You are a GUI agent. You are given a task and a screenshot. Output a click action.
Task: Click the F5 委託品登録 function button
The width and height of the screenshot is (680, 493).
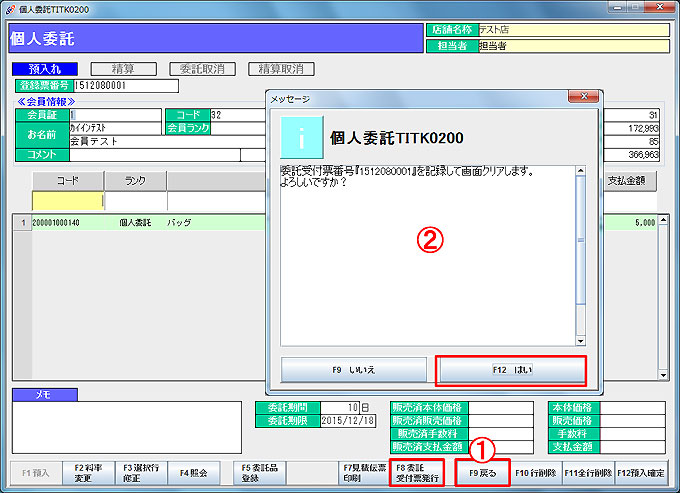pyautogui.click(x=260, y=473)
